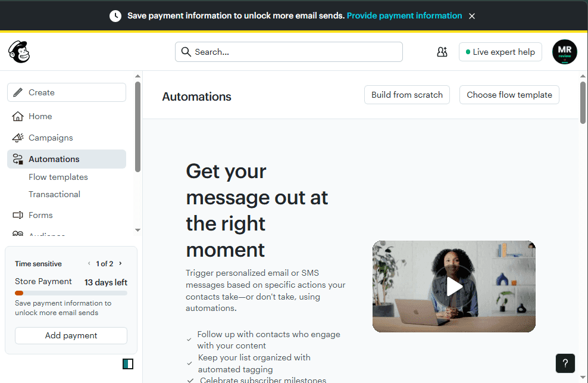Play the automations intro video
Viewport: 588px width, 383px height.
[x=453, y=287]
